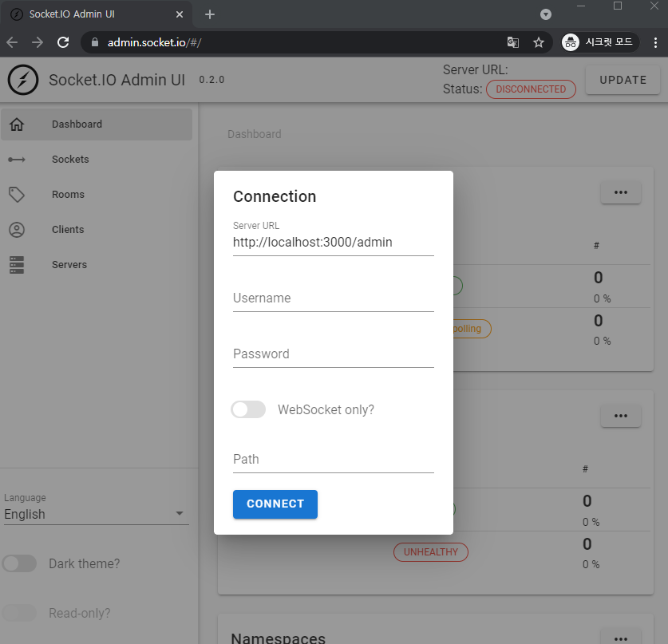Click the Password field
This screenshot has width=668, height=644.
pos(333,354)
